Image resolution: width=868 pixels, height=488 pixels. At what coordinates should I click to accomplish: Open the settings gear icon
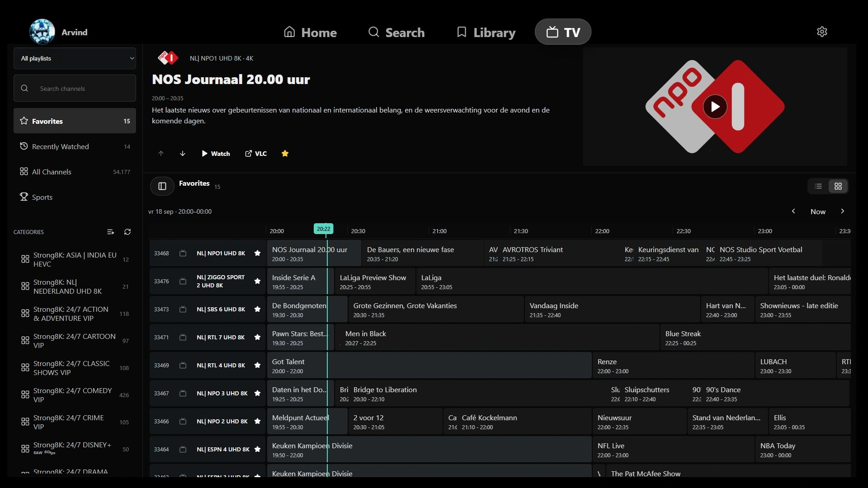822,32
